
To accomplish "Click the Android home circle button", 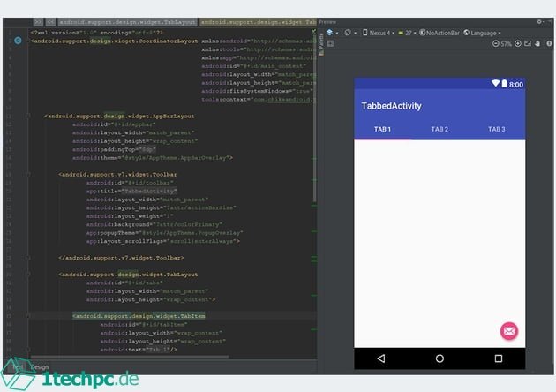I will [440, 358].
